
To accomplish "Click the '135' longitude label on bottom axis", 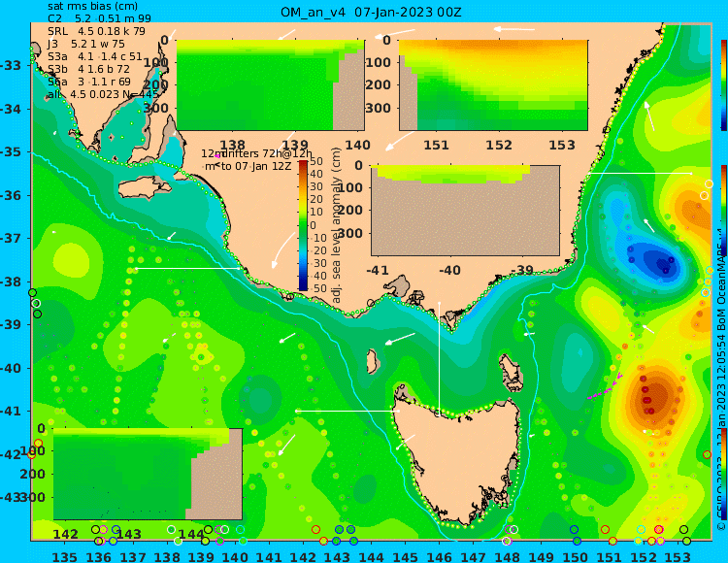I will point(64,556).
